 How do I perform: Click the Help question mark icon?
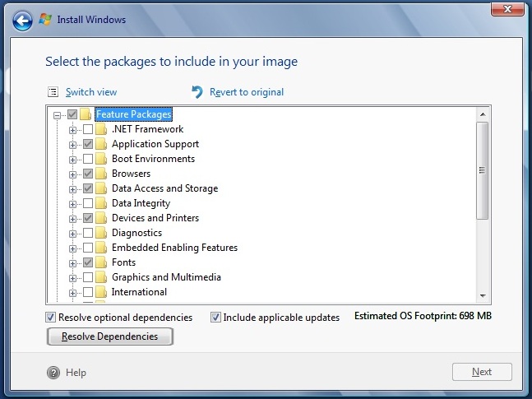(53, 373)
